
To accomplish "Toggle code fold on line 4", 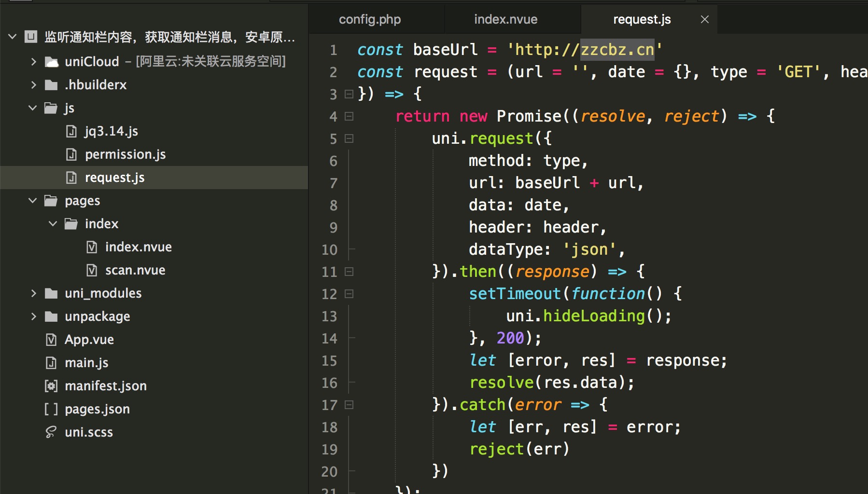I will tap(349, 116).
